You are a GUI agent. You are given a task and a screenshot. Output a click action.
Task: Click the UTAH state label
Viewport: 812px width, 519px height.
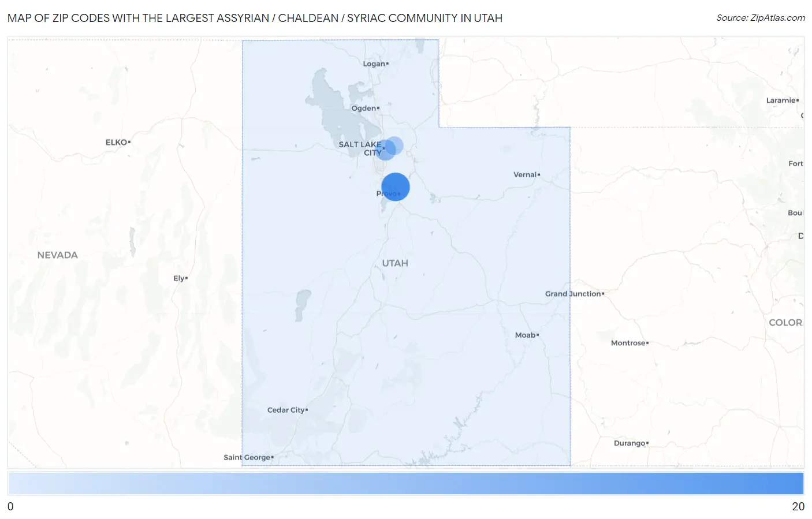click(x=395, y=263)
